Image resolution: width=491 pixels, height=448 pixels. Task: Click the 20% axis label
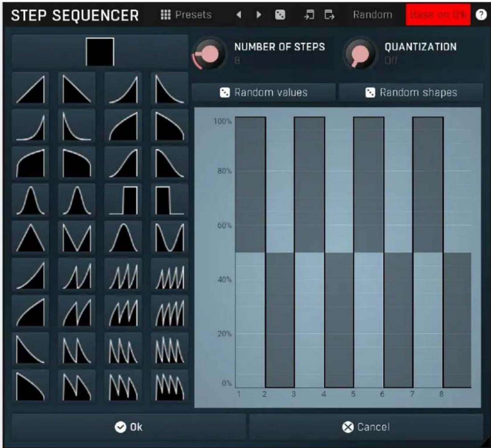click(224, 334)
